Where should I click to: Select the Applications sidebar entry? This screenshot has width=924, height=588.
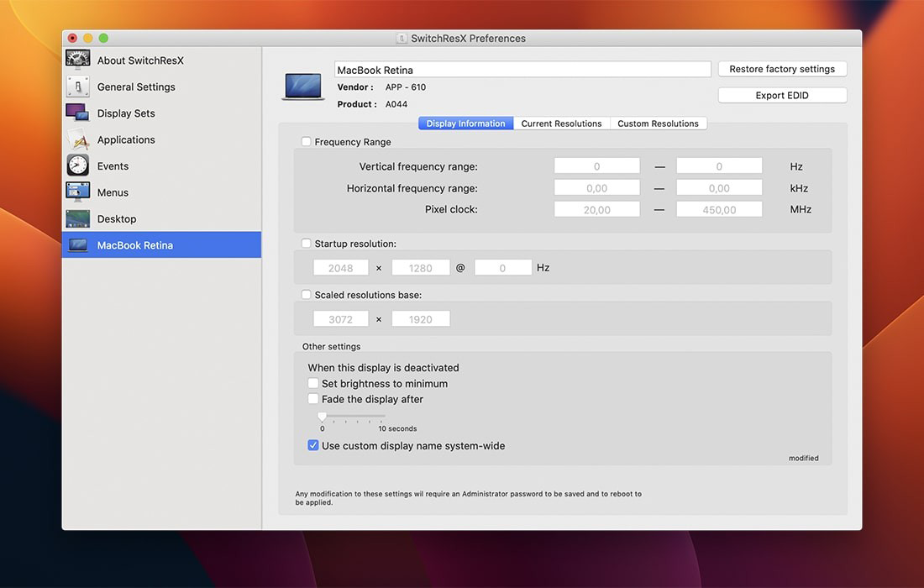pyautogui.click(x=126, y=139)
